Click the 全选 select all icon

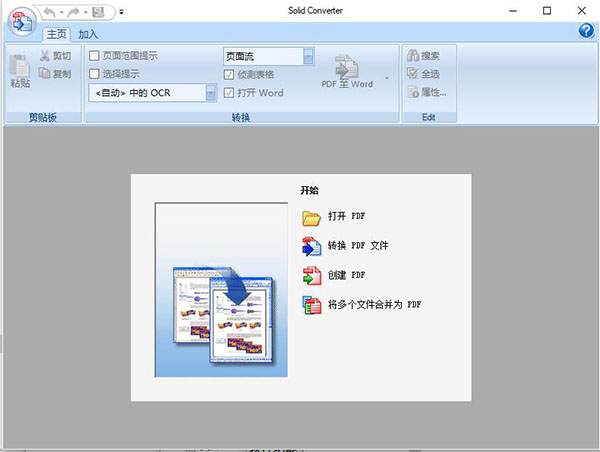tap(412, 73)
